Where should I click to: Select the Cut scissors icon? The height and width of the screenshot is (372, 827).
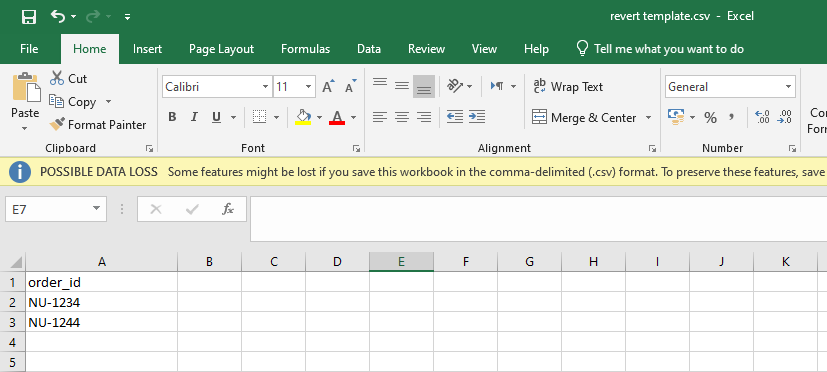57,78
